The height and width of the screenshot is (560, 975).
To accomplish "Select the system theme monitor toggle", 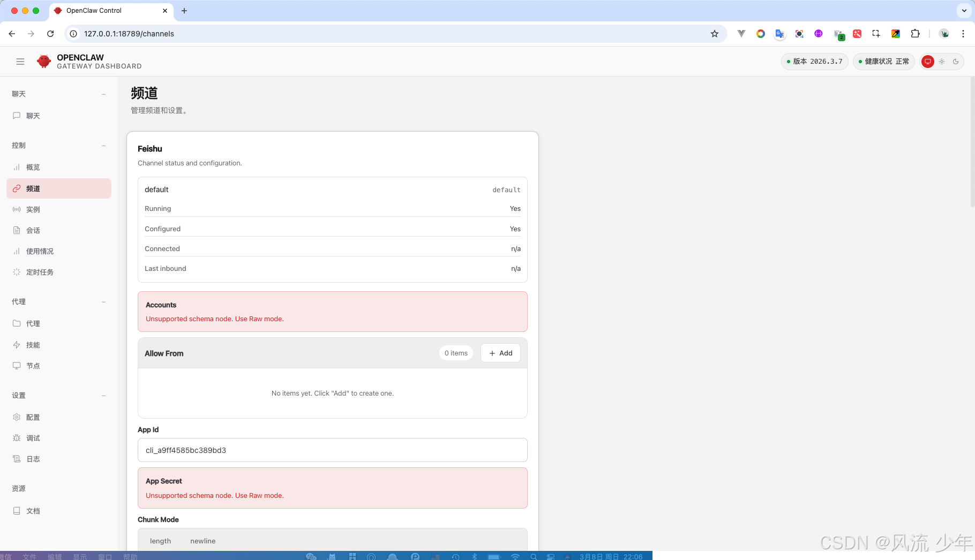I will [x=928, y=62].
